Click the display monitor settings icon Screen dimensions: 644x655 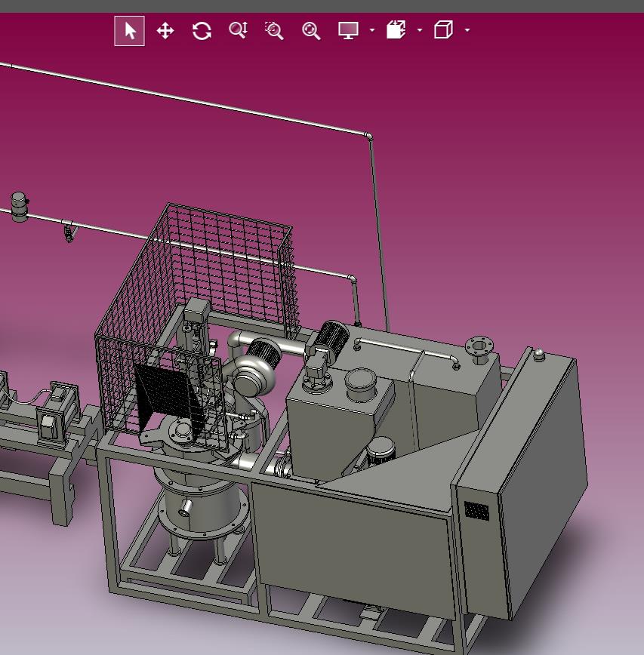pos(348,30)
